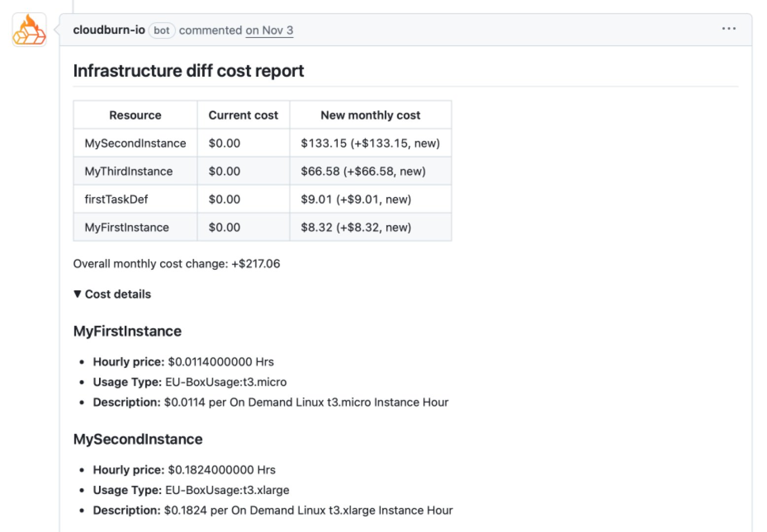Select the Current cost column header
The width and height of the screenshot is (767, 532).
[x=243, y=115]
